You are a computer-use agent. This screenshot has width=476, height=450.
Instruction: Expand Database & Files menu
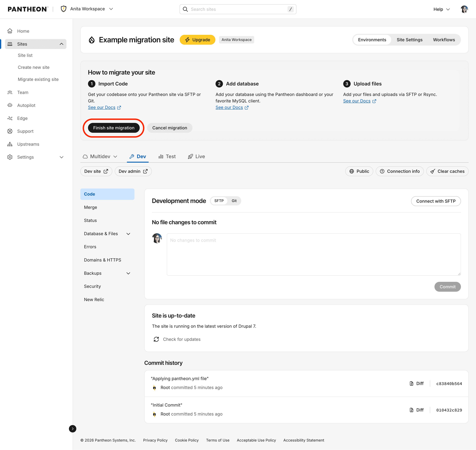[107, 234]
